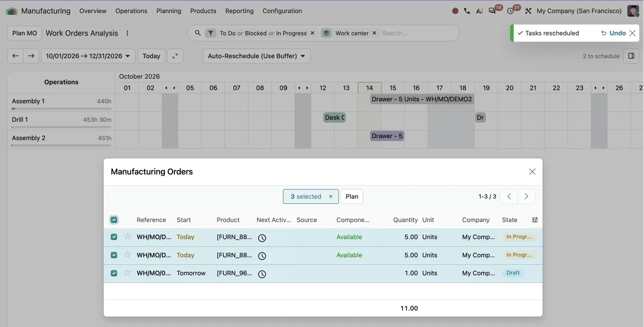644x327 pixels.
Task: Open the Configuration menu
Action: tap(282, 11)
